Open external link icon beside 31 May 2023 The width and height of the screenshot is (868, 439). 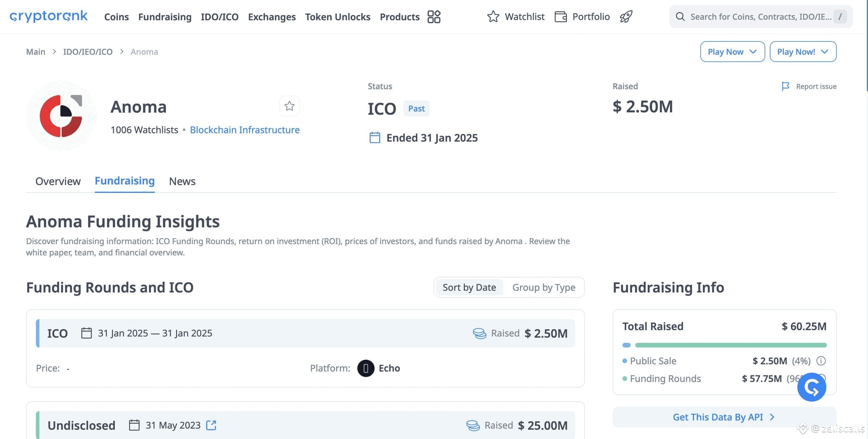211,425
